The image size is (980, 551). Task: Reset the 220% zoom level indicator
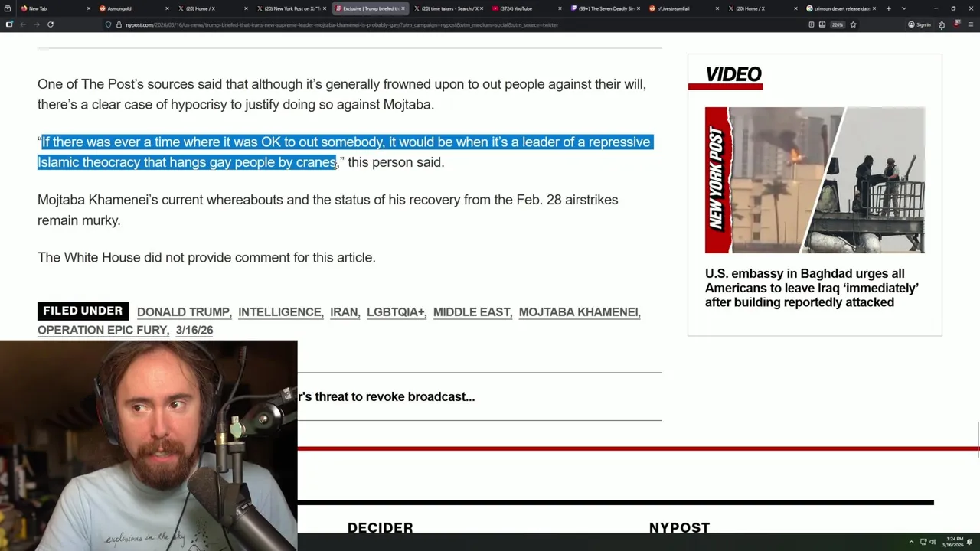click(x=838, y=24)
